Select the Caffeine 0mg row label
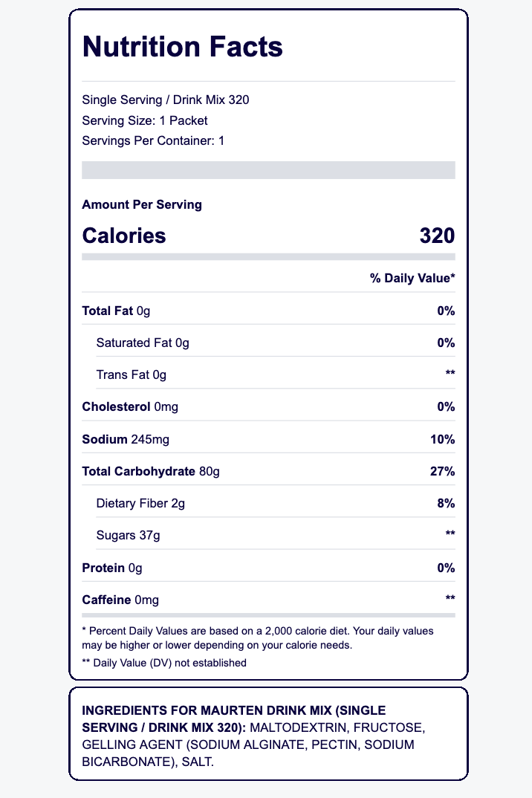532x798 pixels. pos(120,600)
